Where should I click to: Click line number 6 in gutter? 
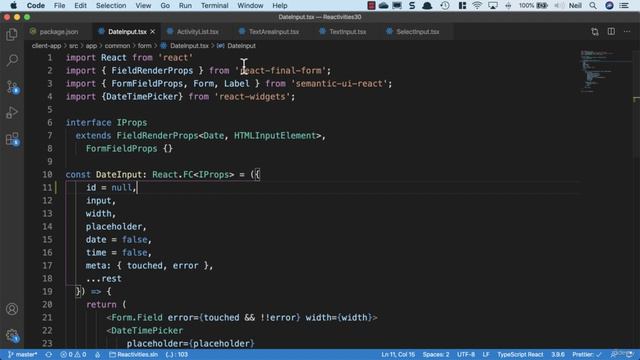click(49, 122)
